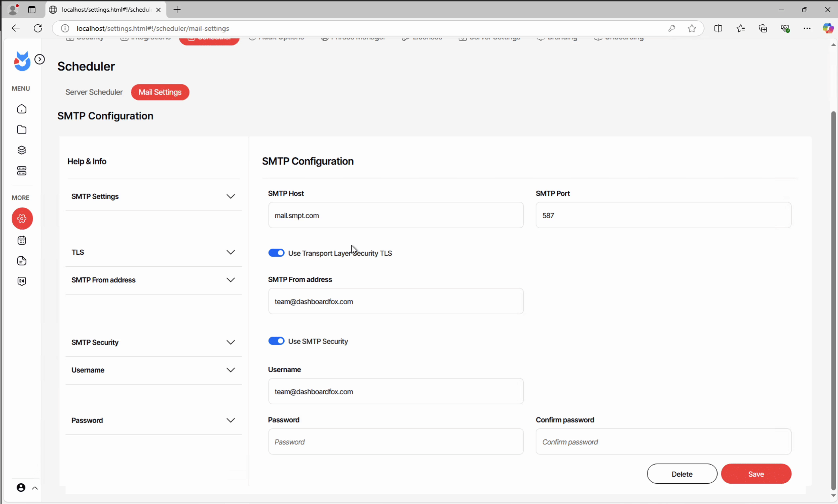Open the folder icon in sidebar
Screen dimensions: 838x504
pos(22,130)
